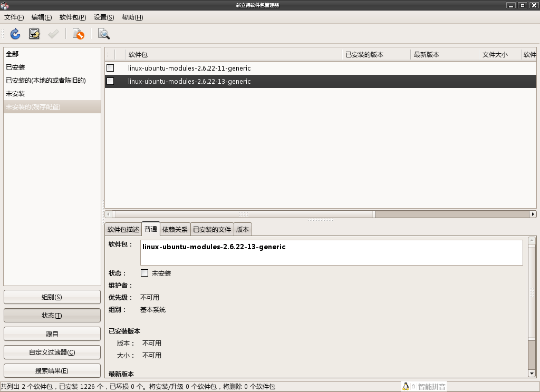540x392 pixels.
Task: Sort by the 文件大小 column header
Action: tap(500, 54)
